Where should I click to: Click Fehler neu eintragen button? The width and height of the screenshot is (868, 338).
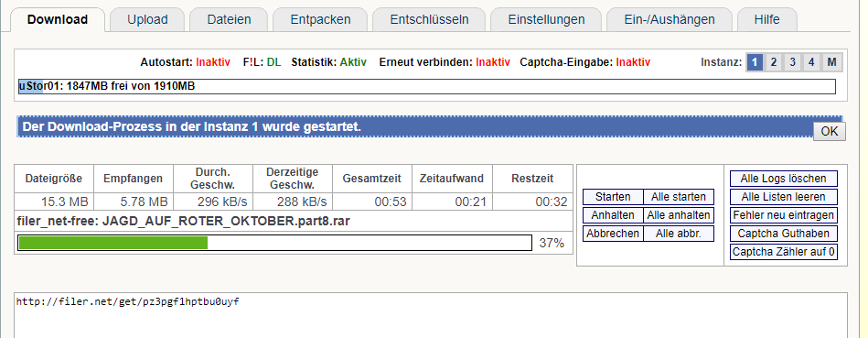pos(783,215)
